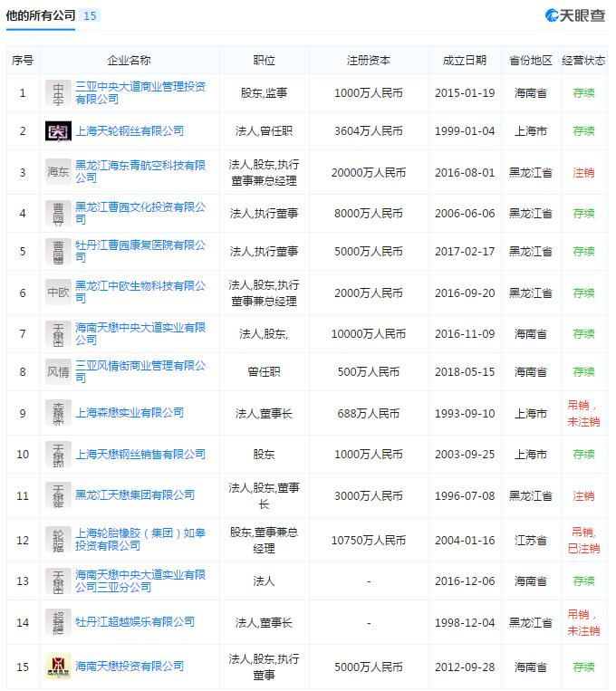
Task: Open 上海天轮钢丝有限公司 link
Action: click(130, 131)
